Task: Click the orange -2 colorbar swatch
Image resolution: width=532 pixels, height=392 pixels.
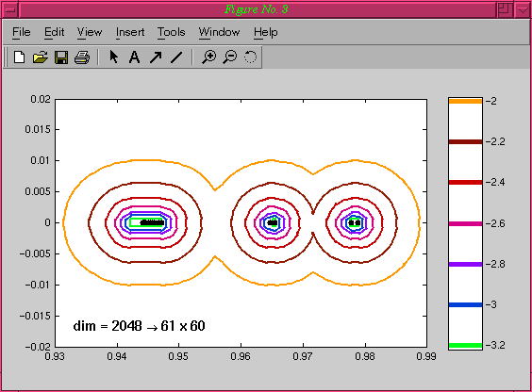Action: tap(465, 101)
